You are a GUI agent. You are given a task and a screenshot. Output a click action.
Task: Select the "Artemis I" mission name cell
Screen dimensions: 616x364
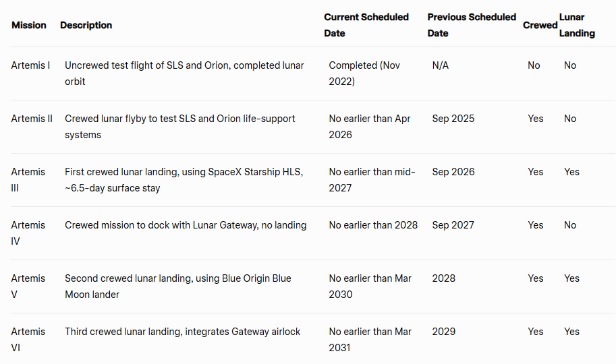tap(30, 65)
